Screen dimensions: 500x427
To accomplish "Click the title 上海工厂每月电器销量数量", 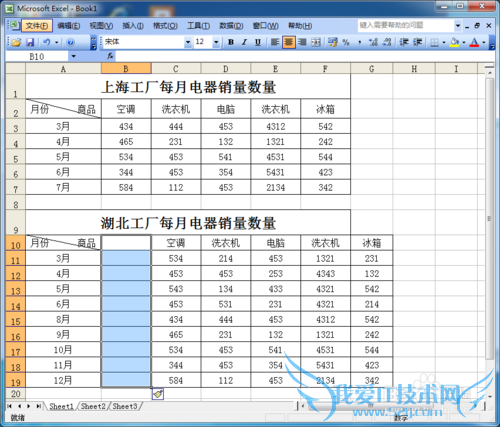I will pos(188,87).
